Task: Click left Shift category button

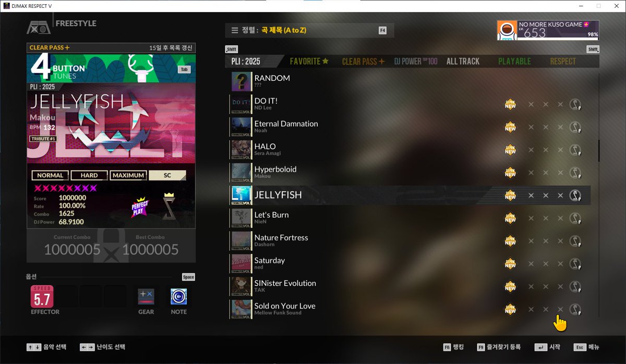Action: click(x=231, y=50)
